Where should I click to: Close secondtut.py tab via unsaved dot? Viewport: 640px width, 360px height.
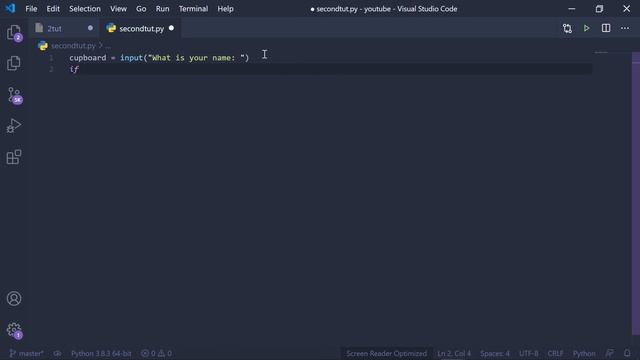click(x=171, y=28)
